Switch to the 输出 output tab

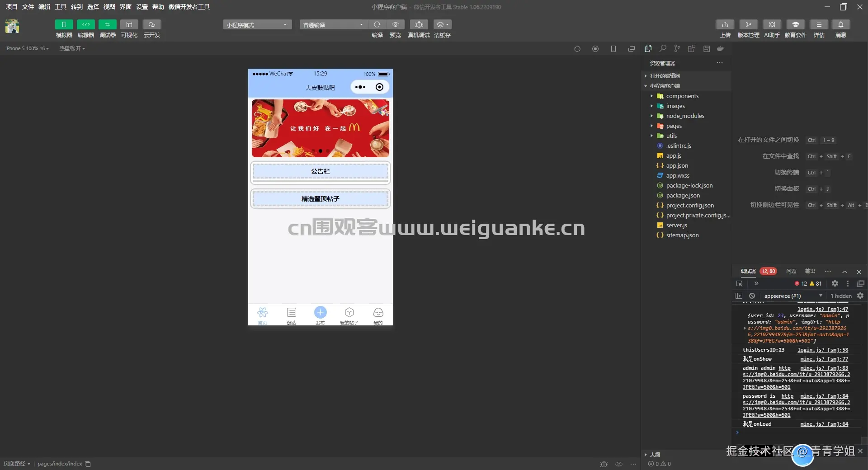(x=810, y=271)
